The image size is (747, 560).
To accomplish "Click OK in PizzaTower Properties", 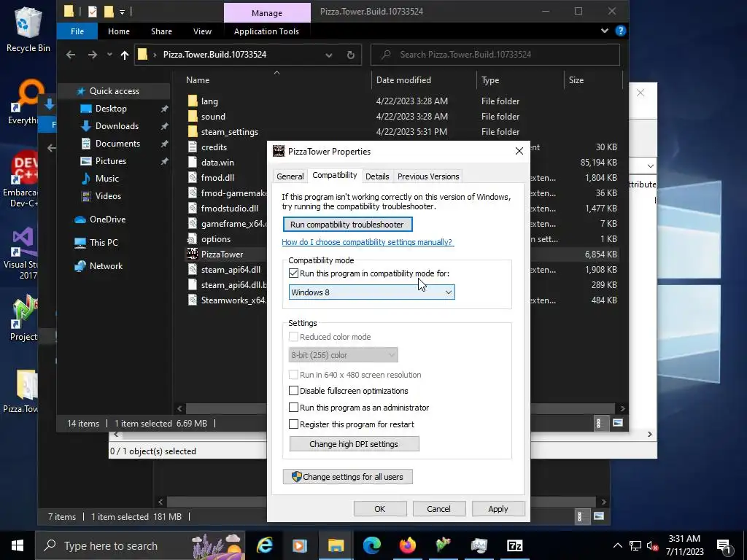I will (x=379, y=508).
